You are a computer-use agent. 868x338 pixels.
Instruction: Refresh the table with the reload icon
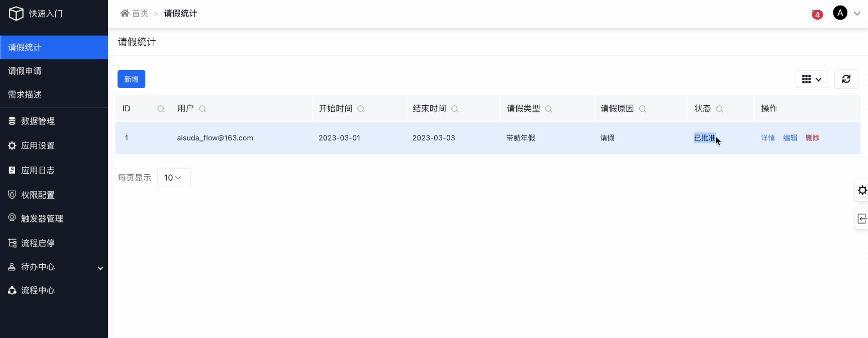[846, 79]
